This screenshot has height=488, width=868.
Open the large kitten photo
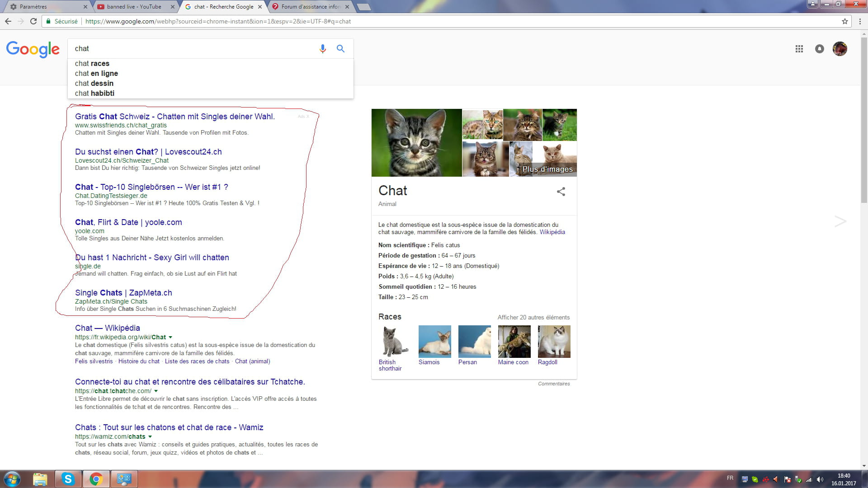click(x=416, y=143)
